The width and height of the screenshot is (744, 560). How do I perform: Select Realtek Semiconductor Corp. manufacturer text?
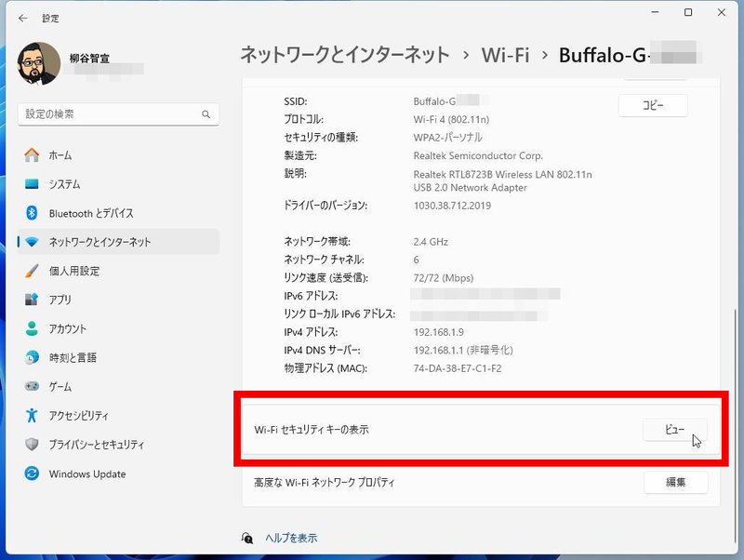point(478,155)
